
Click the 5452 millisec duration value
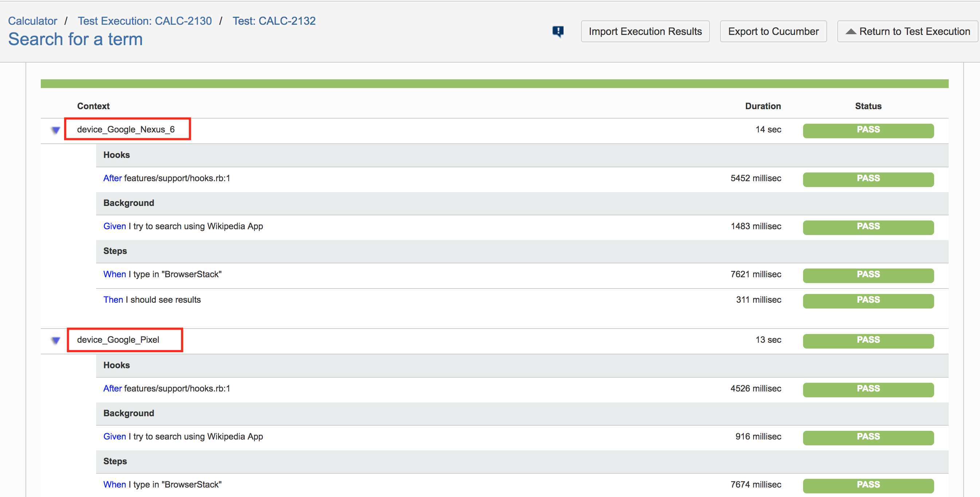[x=755, y=178]
